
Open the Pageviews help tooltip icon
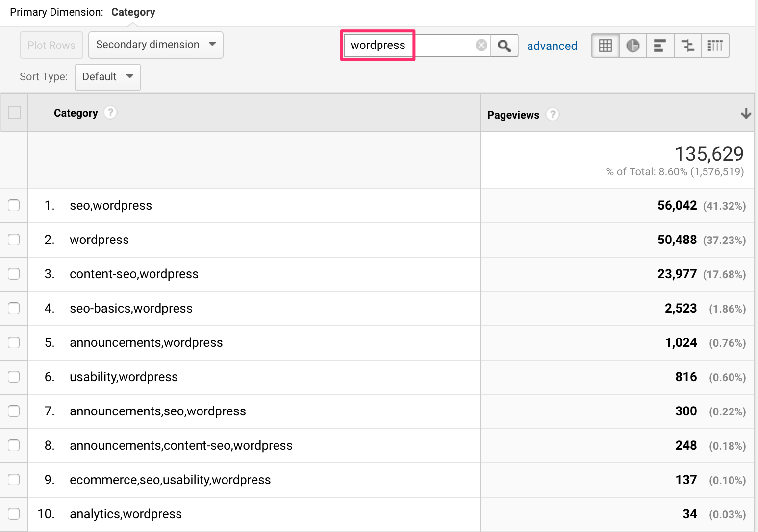pyautogui.click(x=553, y=114)
